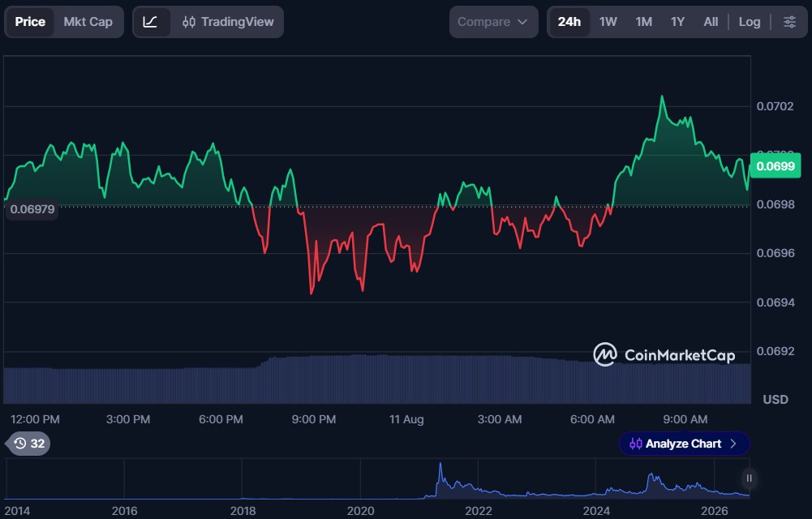Click the 0.0696 axis value

(x=775, y=253)
